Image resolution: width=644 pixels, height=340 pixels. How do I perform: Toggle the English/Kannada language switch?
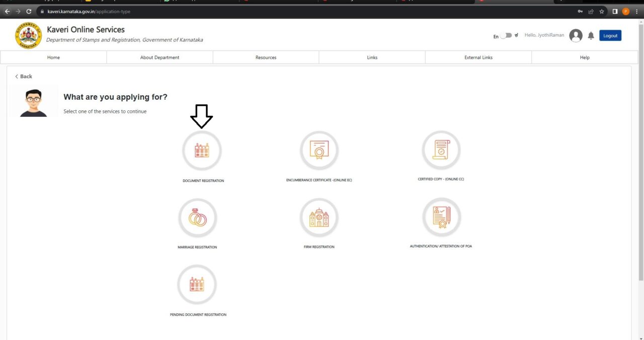tap(506, 36)
